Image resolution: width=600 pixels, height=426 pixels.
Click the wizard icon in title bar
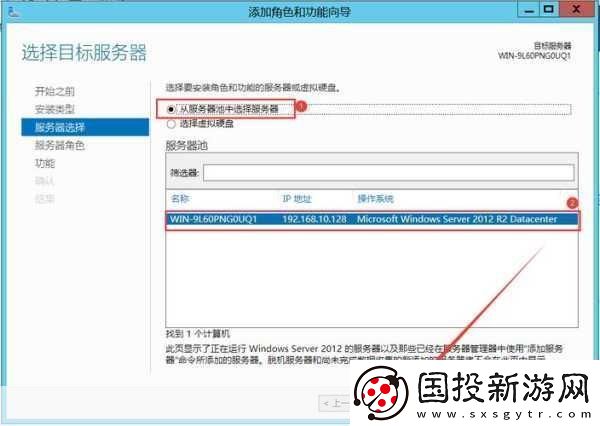(14, 12)
